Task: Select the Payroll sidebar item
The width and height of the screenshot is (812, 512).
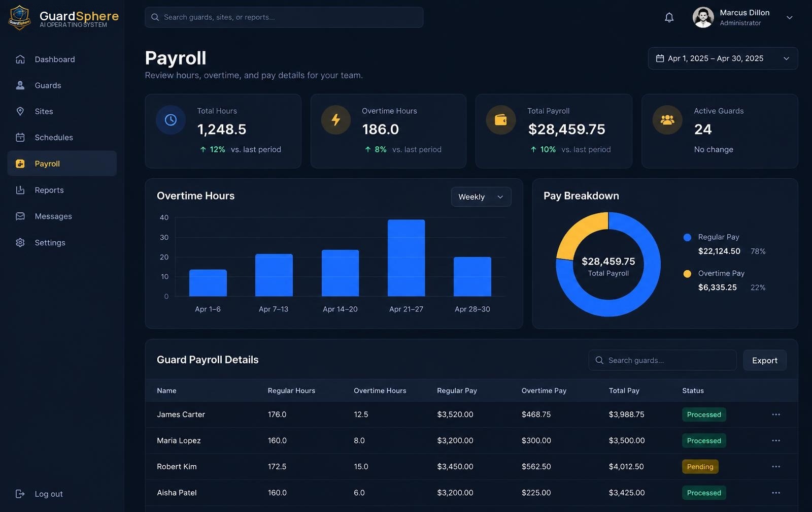Action: click(62, 164)
